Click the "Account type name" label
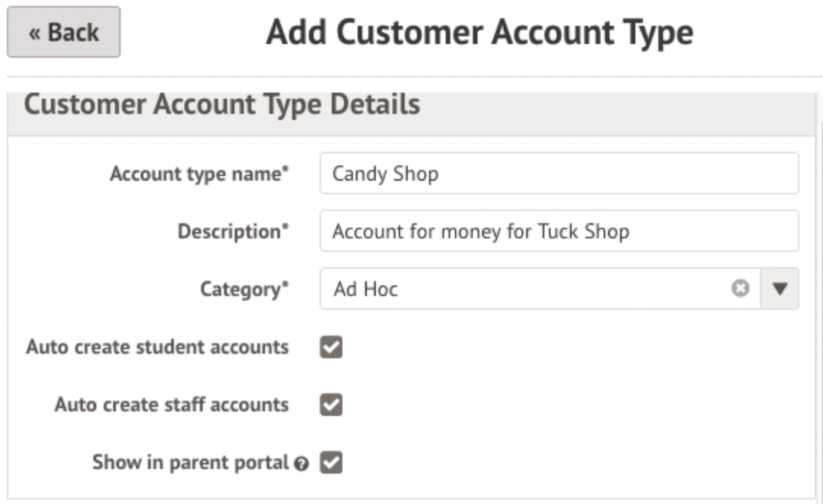The width and height of the screenshot is (823, 504). [x=200, y=174]
